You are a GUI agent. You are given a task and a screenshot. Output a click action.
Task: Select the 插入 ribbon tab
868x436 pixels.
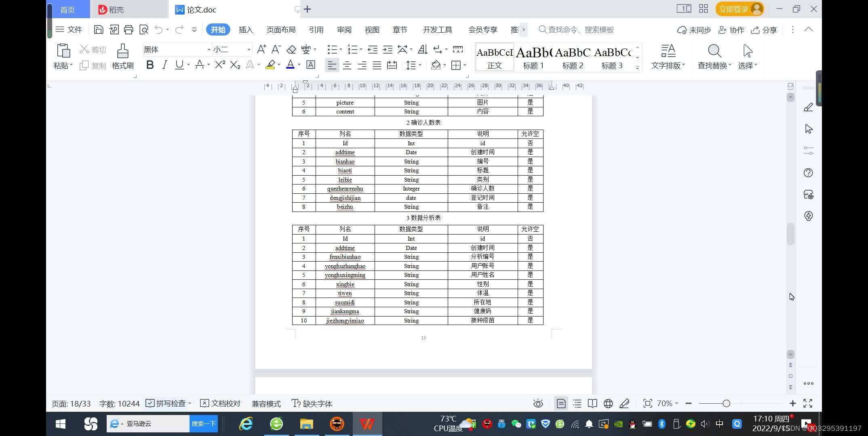(245, 29)
